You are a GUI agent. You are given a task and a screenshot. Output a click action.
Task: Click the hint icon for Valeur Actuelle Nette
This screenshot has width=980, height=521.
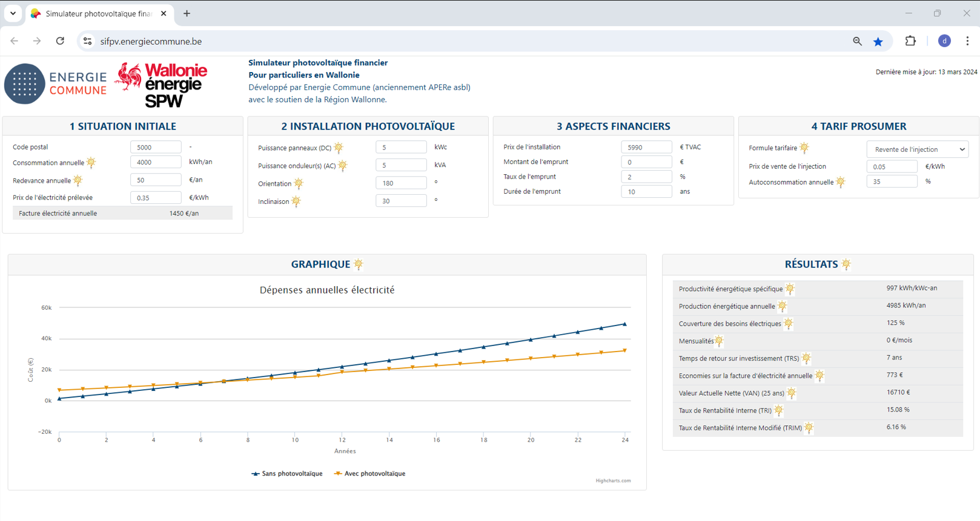click(791, 393)
